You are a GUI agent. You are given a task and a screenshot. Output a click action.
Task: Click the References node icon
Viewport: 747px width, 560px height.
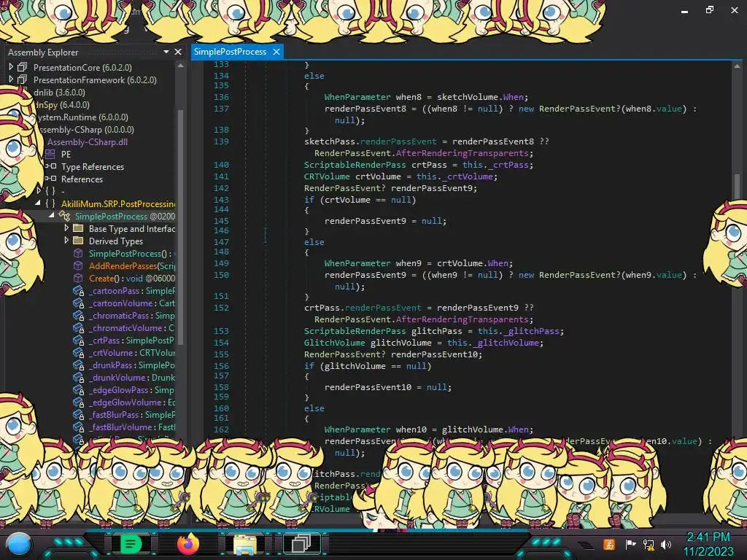[x=51, y=179]
